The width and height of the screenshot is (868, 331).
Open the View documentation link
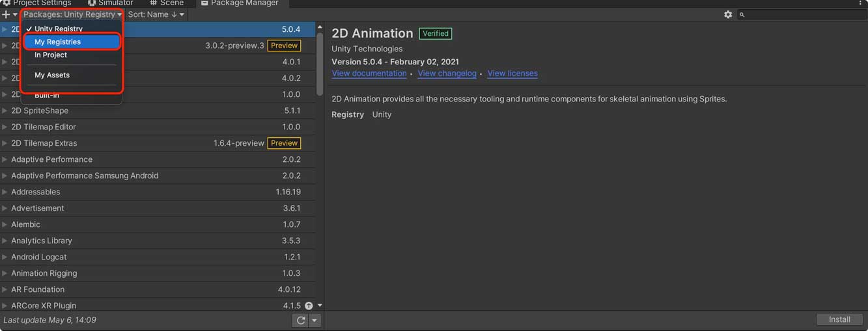pyautogui.click(x=369, y=73)
